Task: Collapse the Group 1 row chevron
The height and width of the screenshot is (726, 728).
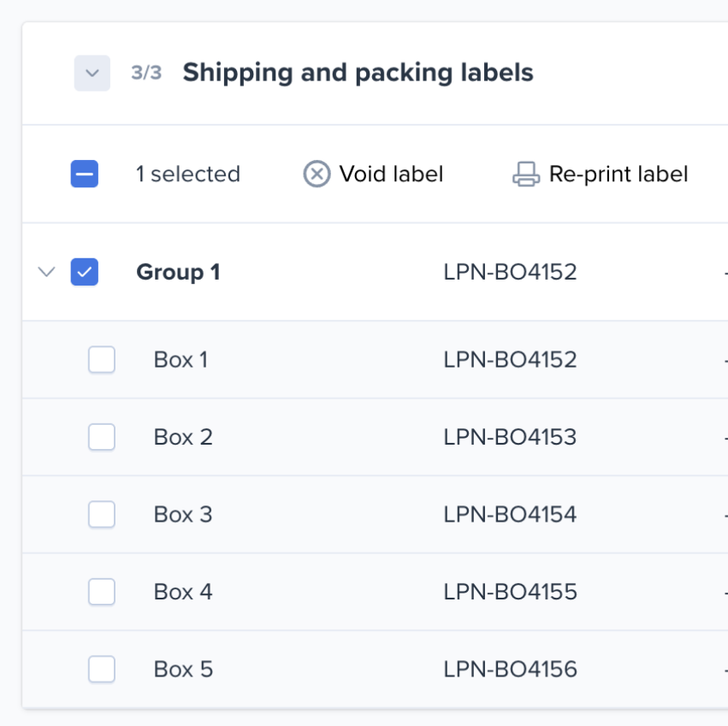Action: coord(47,272)
